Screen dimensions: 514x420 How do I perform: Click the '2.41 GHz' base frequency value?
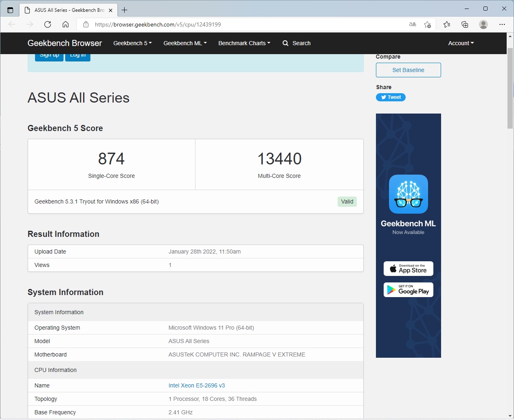click(180, 412)
